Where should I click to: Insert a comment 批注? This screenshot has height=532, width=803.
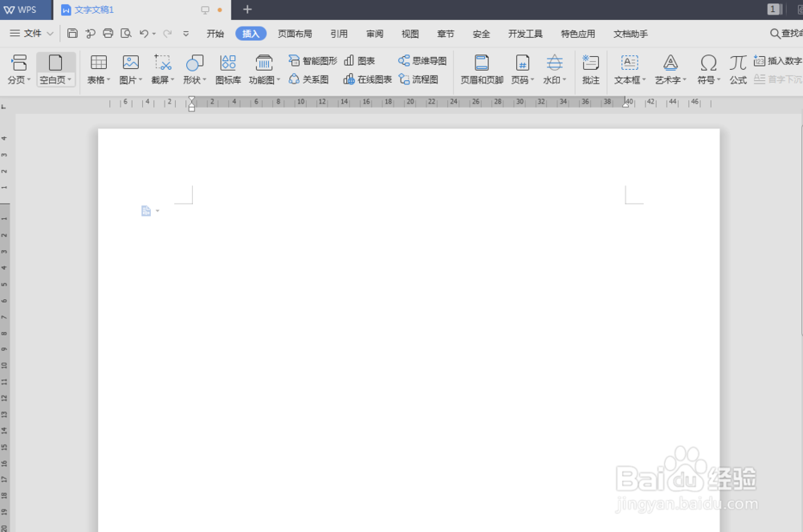click(590, 70)
